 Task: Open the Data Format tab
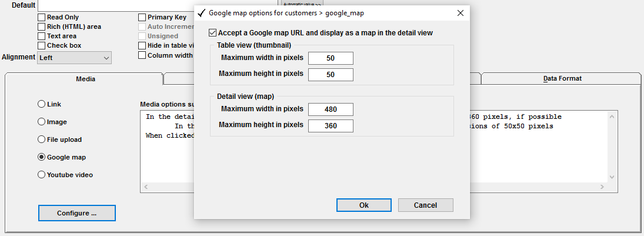[x=562, y=78]
